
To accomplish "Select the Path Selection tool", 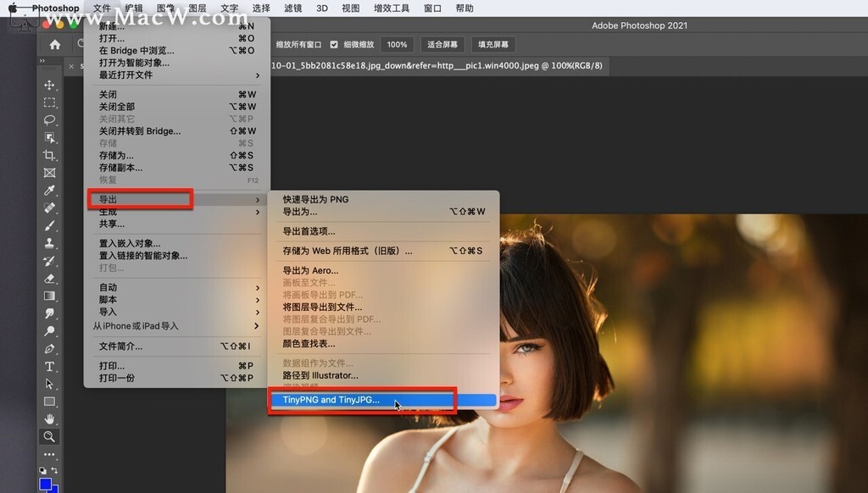I will pos(49,384).
